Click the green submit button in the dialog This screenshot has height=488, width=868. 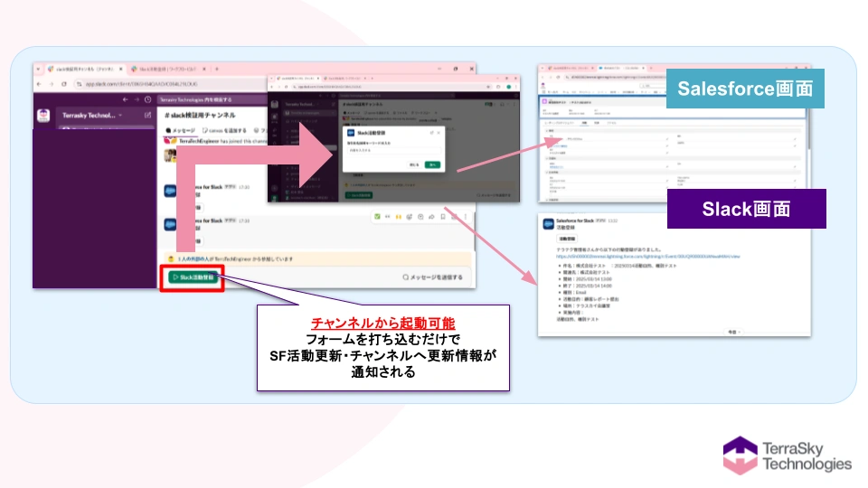432,164
